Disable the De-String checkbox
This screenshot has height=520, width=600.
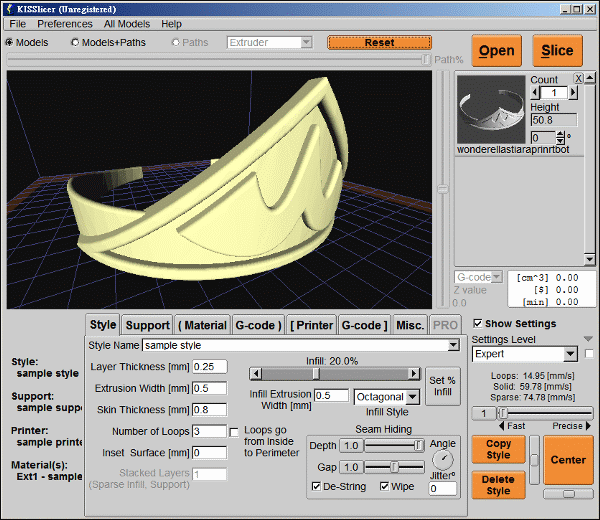click(x=316, y=488)
